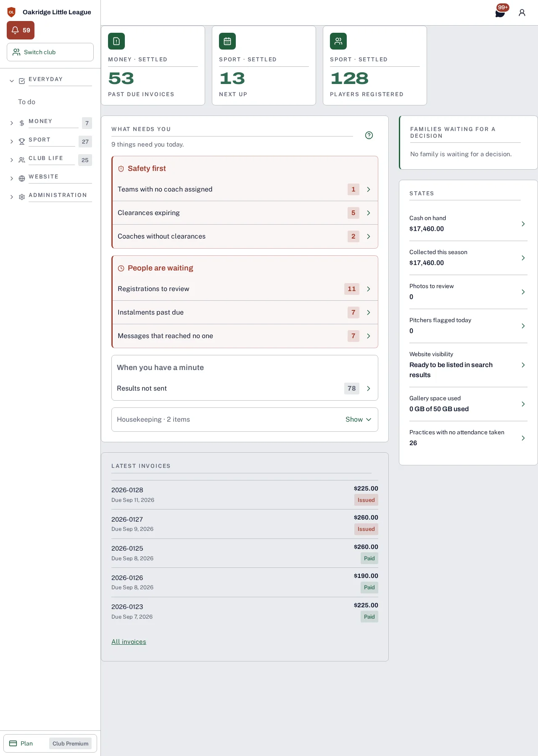538x756 pixels.
Task: Open the All invoices link
Action: pos(129,642)
